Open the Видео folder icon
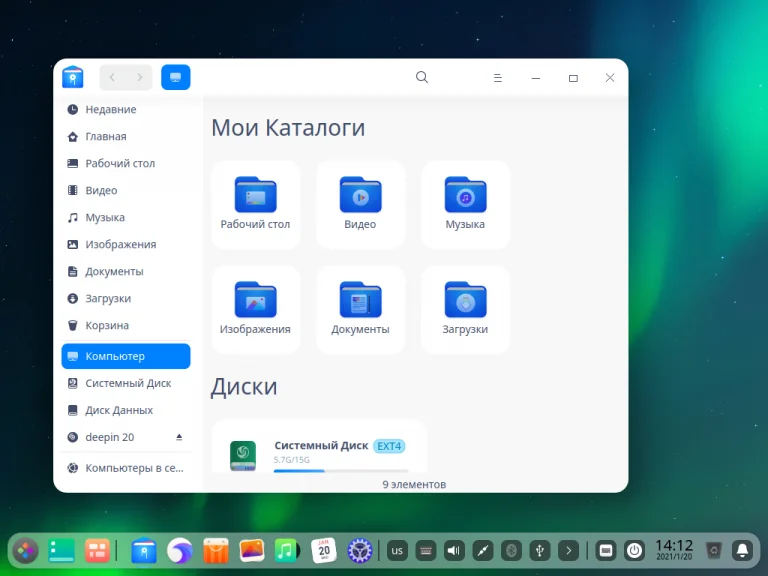 coord(360,195)
